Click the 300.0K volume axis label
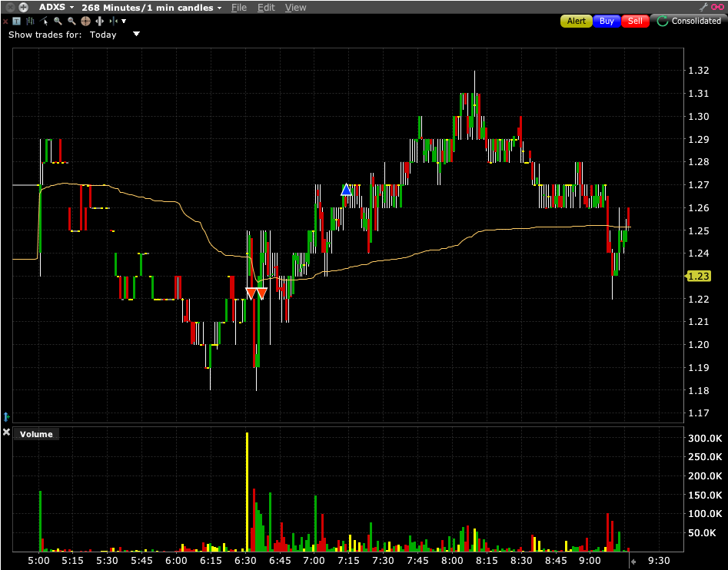The width and height of the screenshot is (728, 570). click(x=705, y=439)
